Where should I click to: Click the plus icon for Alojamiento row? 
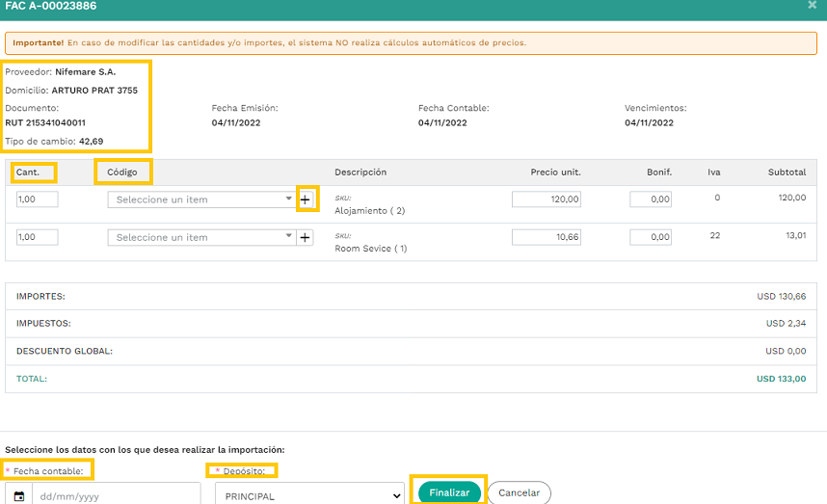(305, 199)
